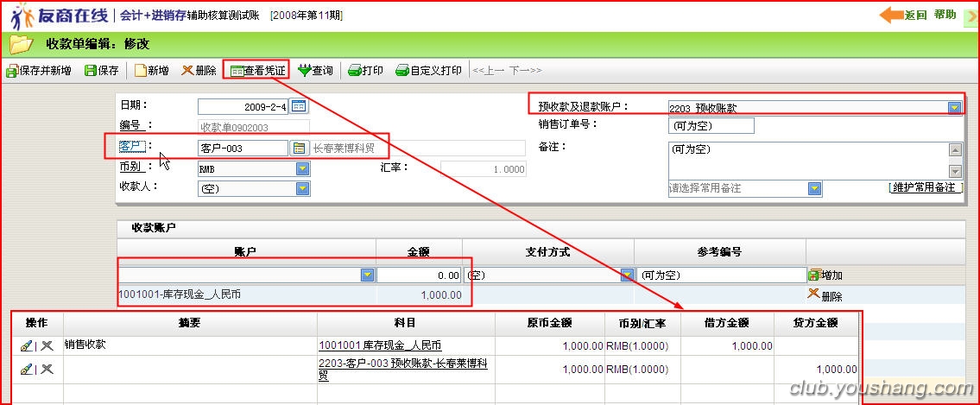Open 维护常用备注 link
The image size is (980, 405).
(925, 187)
